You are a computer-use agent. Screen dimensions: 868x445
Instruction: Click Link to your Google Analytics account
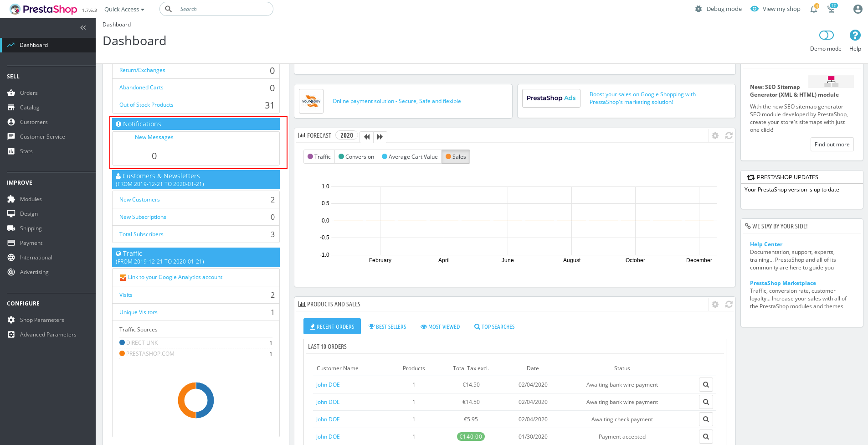[175, 277]
